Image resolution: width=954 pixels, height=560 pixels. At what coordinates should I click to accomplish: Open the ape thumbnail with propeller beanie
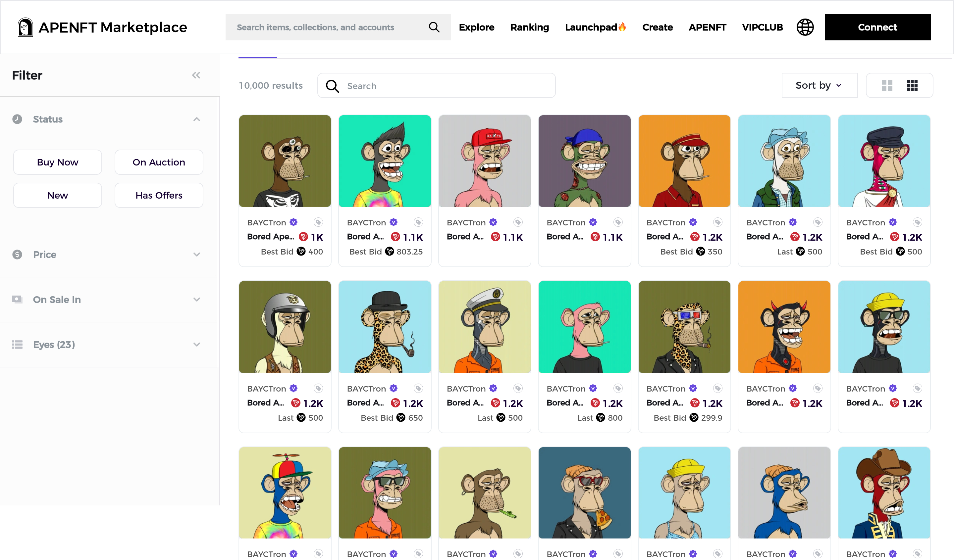tap(285, 493)
